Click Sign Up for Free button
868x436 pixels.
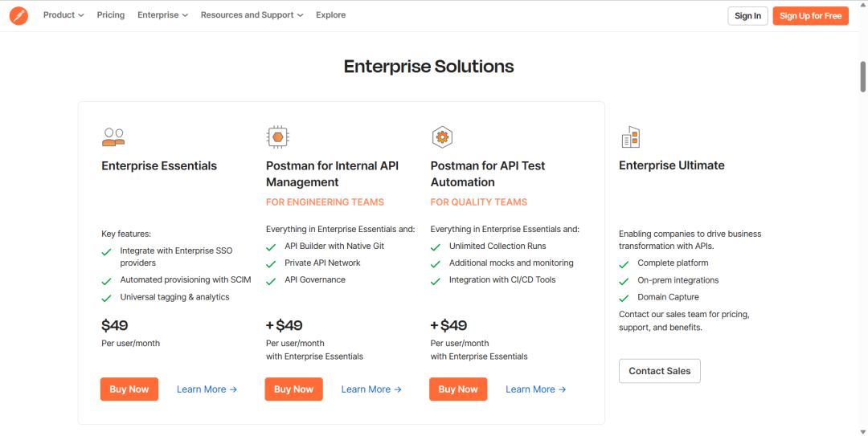810,16
